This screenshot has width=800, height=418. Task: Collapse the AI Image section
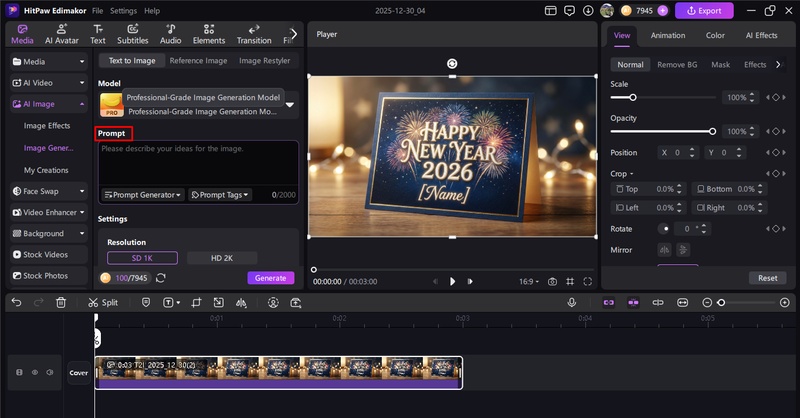pos(82,104)
